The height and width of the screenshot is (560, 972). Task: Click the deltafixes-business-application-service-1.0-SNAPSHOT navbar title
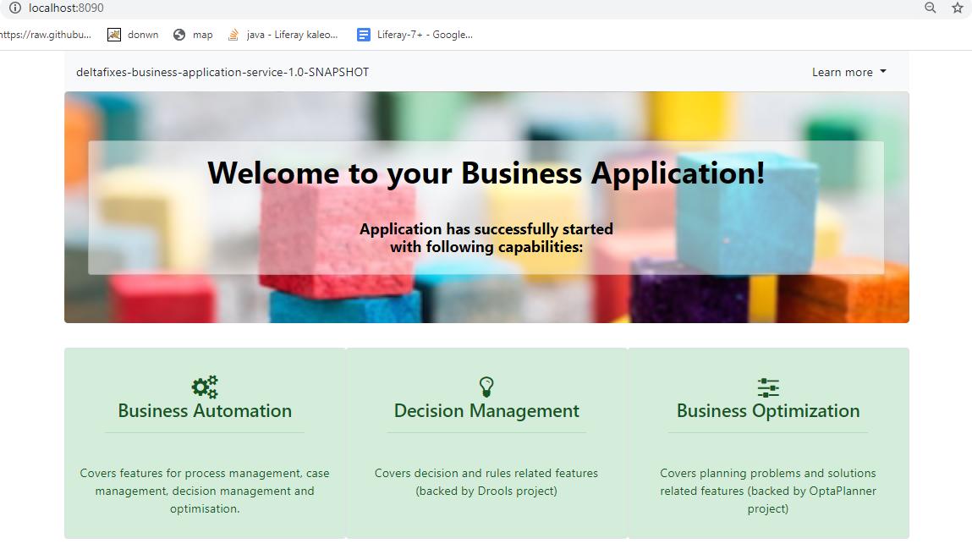[222, 72]
